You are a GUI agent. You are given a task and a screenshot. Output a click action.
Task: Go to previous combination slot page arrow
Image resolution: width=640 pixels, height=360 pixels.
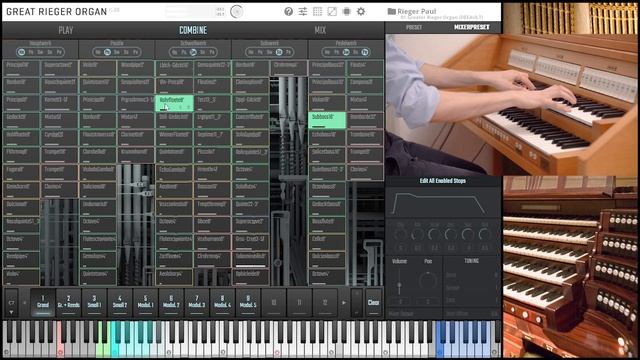(x=25, y=302)
